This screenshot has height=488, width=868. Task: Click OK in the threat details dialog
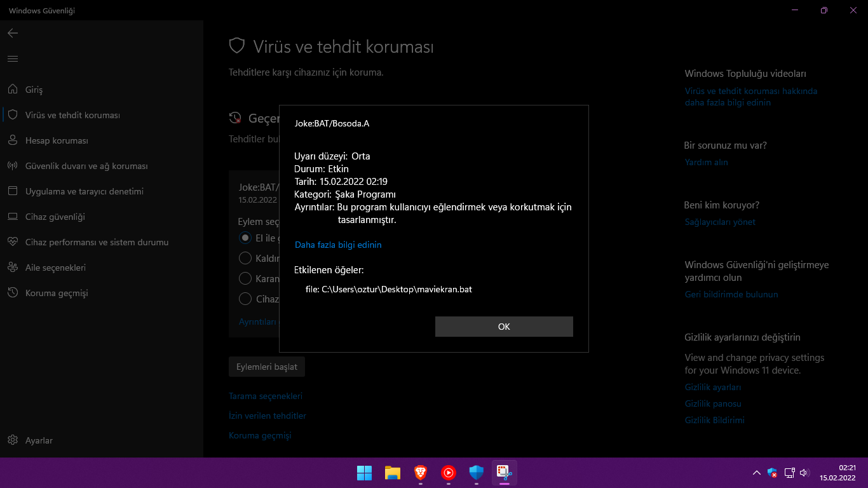point(504,327)
